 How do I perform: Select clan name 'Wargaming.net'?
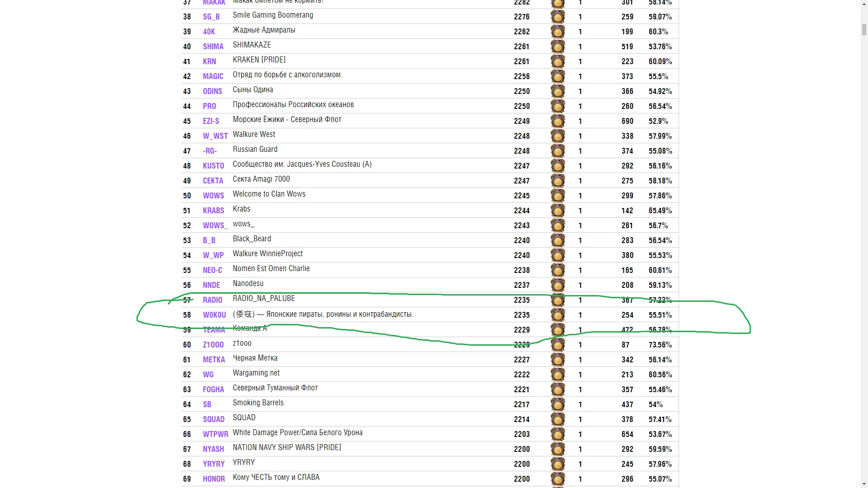tap(256, 373)
